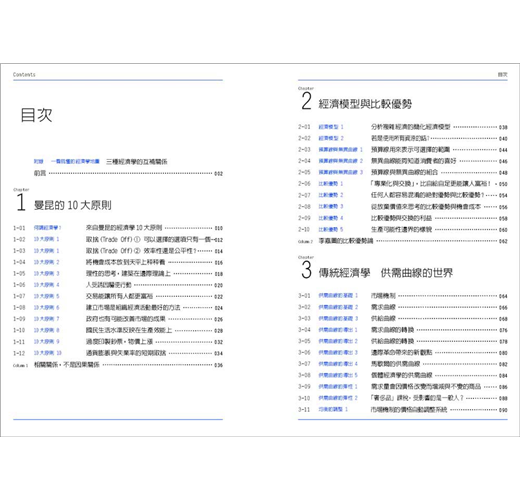Click entry '需求曲線' on page 066
520x500 pixels.
383,307
